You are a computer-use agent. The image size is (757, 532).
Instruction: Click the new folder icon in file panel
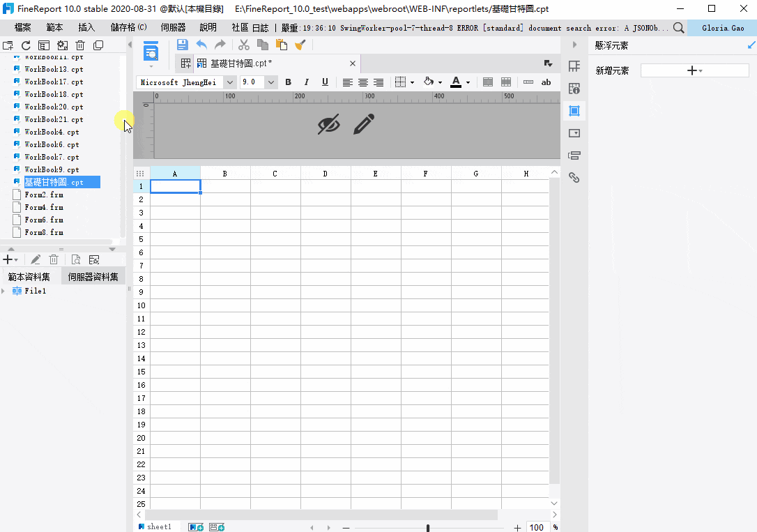[8, 45]
